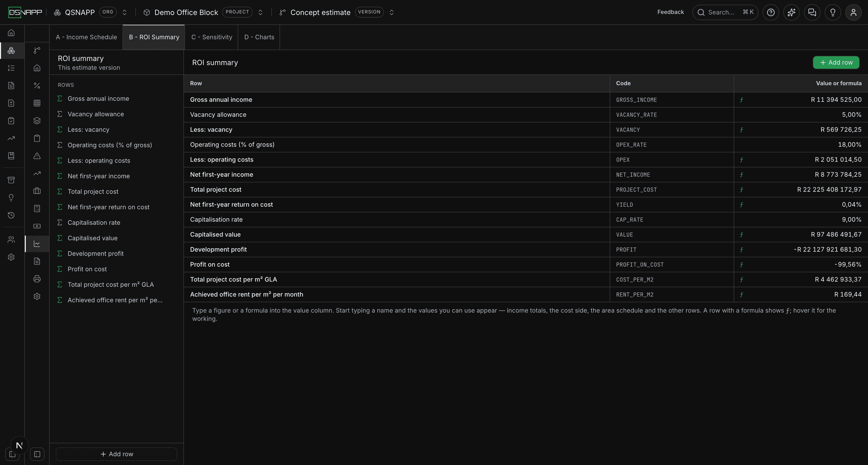Open the briefcase icon in the inner sidebar
868x465 pixels.
[x=37, y=191]
